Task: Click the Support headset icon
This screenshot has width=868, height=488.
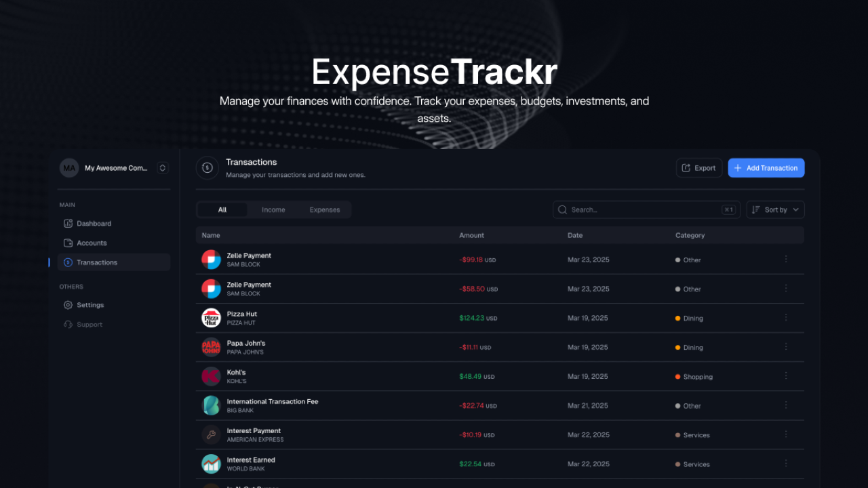Action: tap(68, 324)
